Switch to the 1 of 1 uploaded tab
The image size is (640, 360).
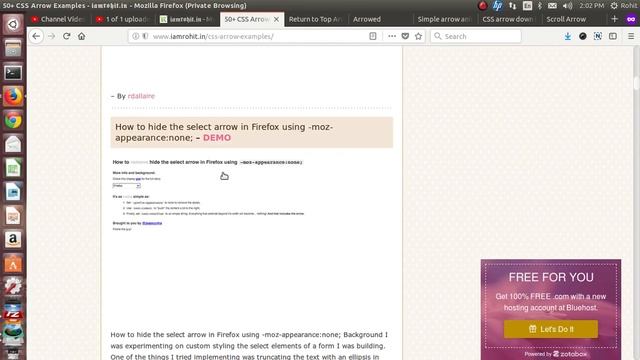pos(123,19)
